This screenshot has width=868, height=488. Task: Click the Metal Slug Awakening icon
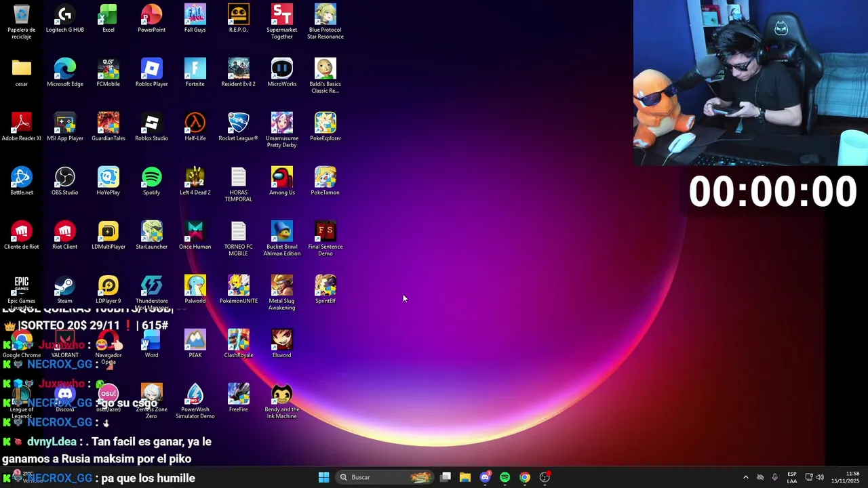coord(282,293)
